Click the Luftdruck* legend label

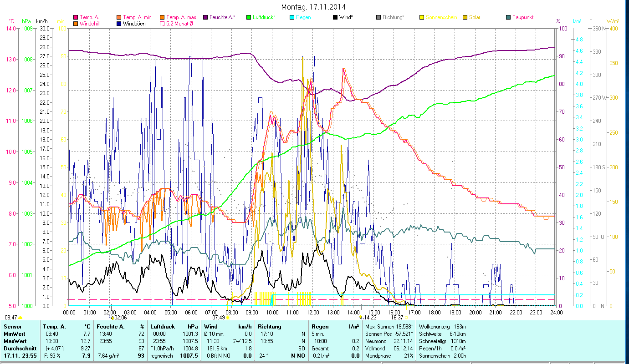(265, 17)
